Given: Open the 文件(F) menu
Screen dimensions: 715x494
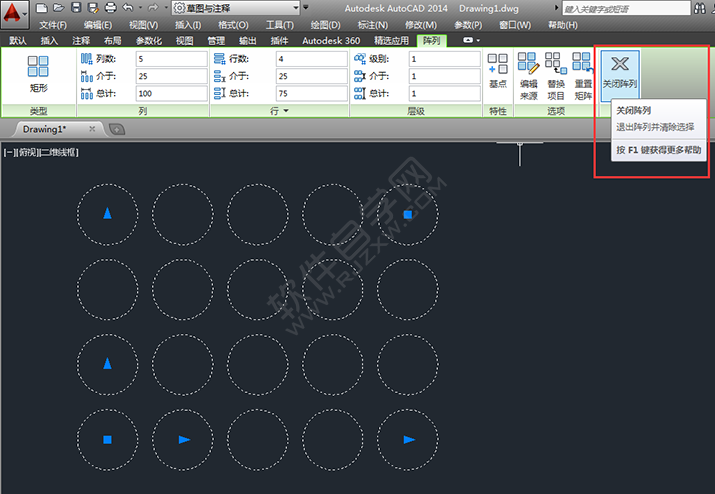Looking at the screenshot, I should pyautogui.click(x=52, y=25).
